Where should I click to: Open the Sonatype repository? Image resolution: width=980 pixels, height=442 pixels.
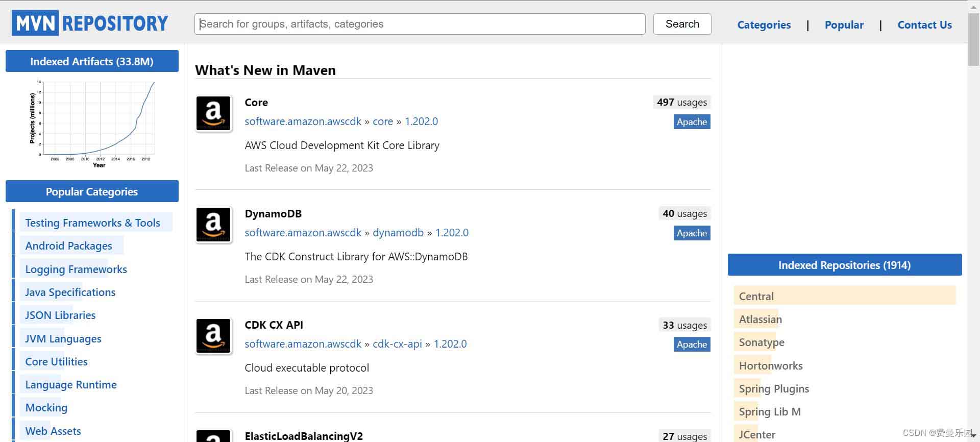[x=762, y=342]
